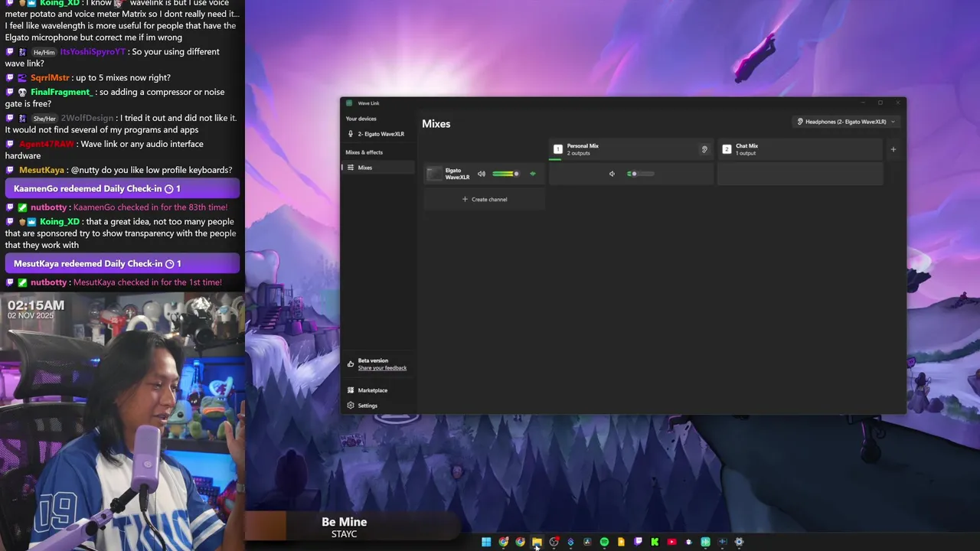Click chat username SqrrlMstr
The width and height of the screenshot is (980, 551).
point(50,78)
